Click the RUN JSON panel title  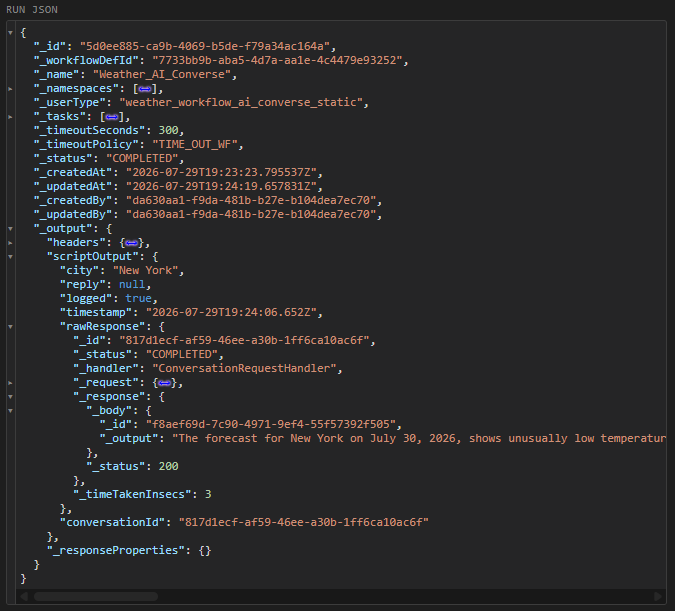click(x=32, y=9)
